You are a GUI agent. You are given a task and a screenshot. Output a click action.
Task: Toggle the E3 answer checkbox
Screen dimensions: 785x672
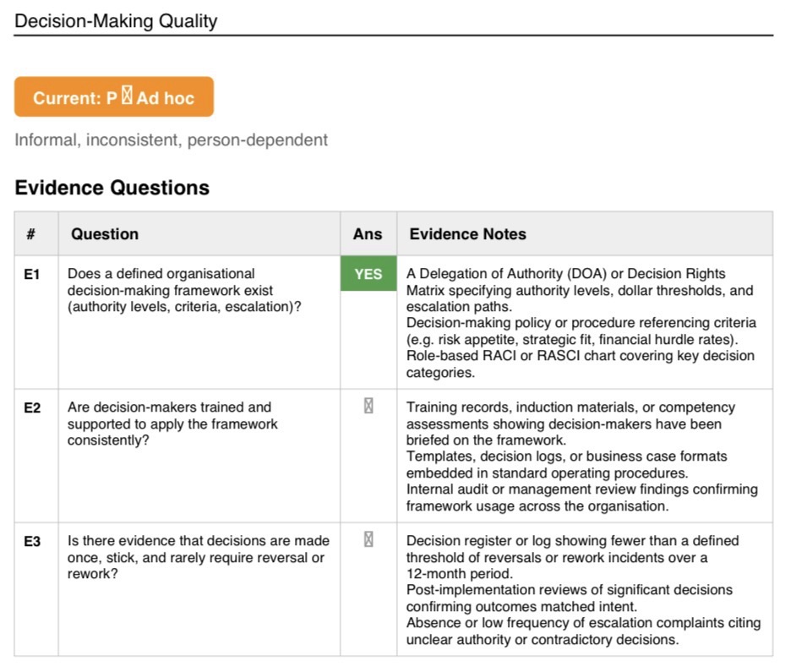click(x=368, y=539)
